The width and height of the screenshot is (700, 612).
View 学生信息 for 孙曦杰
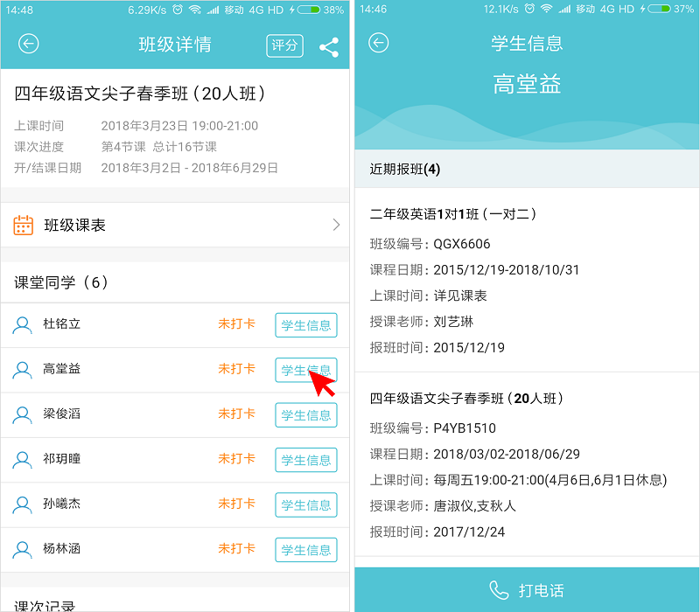coord(305,505)
